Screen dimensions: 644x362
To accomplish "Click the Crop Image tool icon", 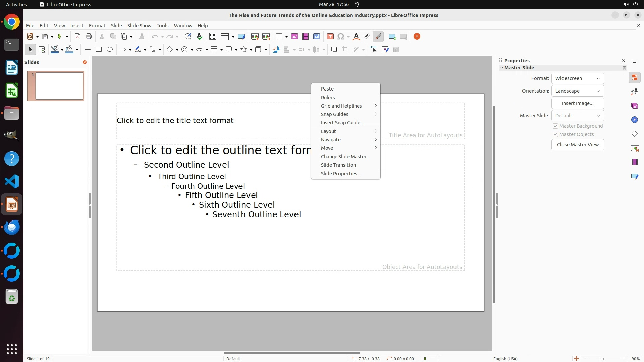I will [x=345, y=50].
